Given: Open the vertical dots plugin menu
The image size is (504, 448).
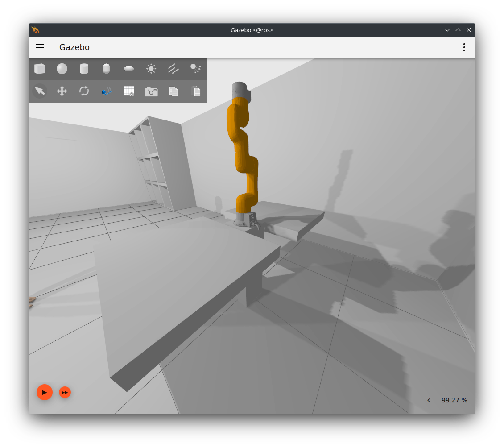Looking at the screenshot, I should click(464, 47).
